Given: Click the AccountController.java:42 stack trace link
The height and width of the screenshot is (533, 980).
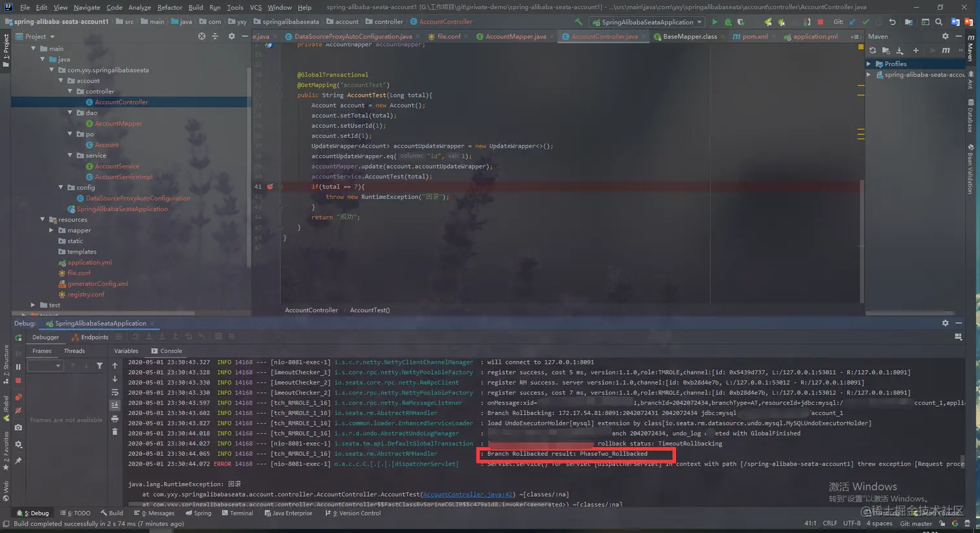Looking at the screenshot, I should (x=467, y=494).
